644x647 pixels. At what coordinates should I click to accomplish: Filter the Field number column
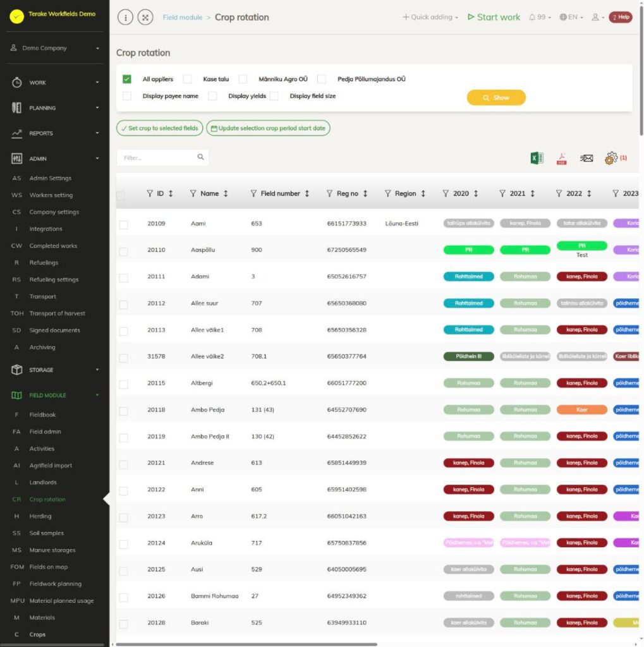[253, 193]
